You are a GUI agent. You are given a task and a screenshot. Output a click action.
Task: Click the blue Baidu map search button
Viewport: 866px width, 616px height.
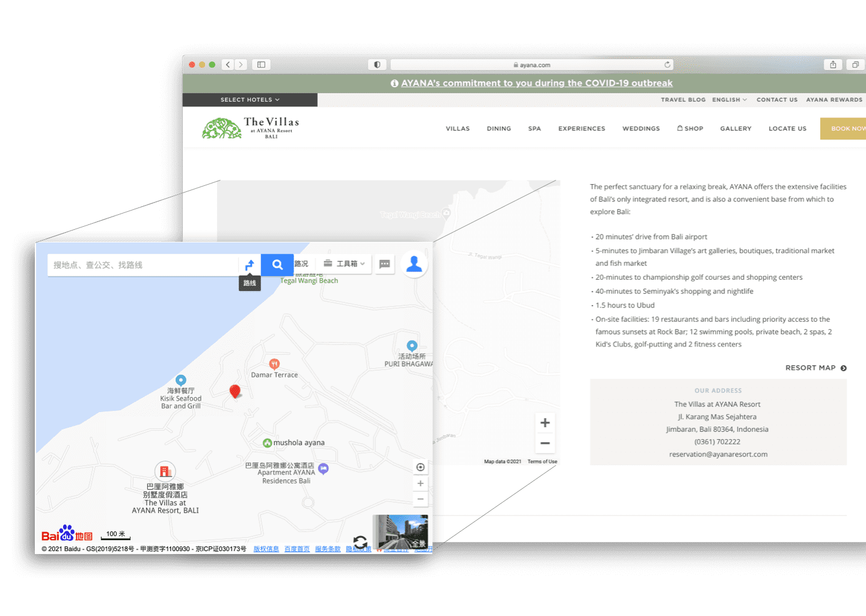[277, 265]
